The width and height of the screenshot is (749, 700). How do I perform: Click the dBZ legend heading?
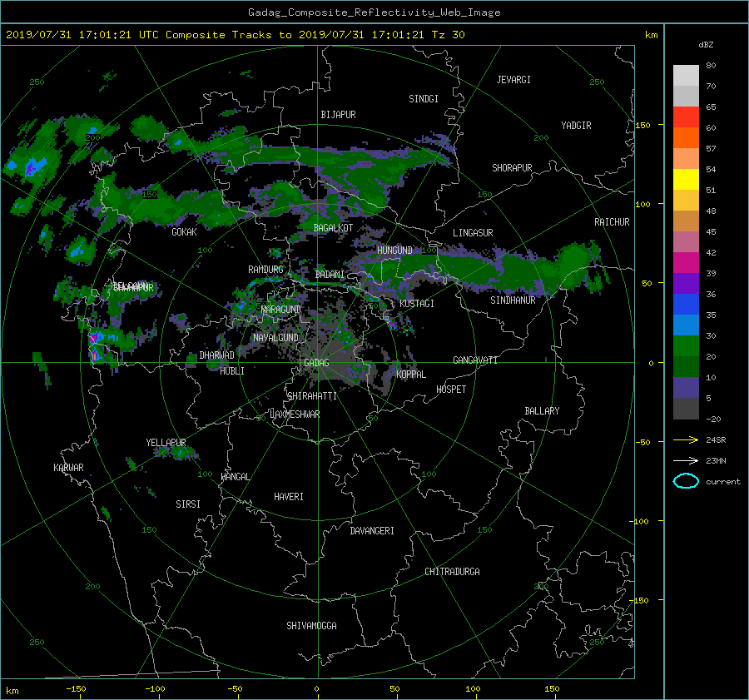[706, 44]
